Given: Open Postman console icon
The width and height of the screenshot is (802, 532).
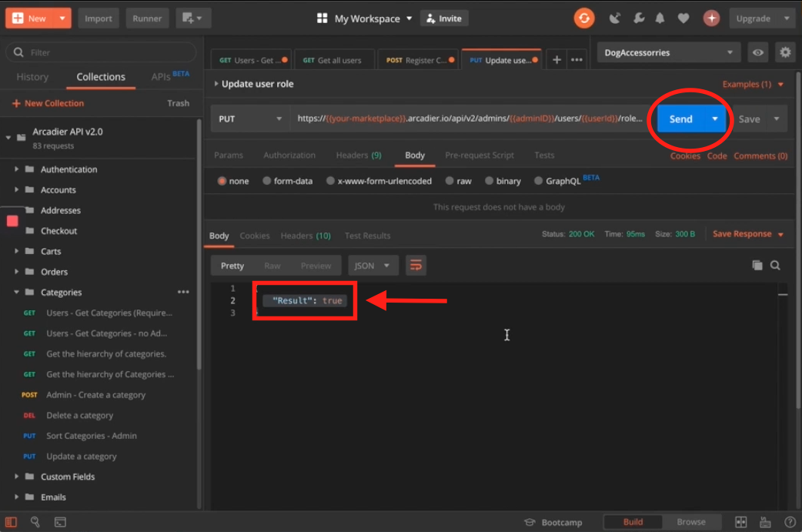Looking at the screenshot, I should coord(60,522).
